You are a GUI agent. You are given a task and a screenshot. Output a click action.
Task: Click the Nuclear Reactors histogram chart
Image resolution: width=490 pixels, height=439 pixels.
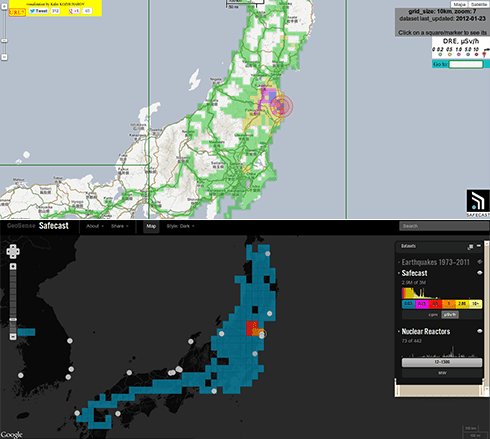click(x=442, y=351)
